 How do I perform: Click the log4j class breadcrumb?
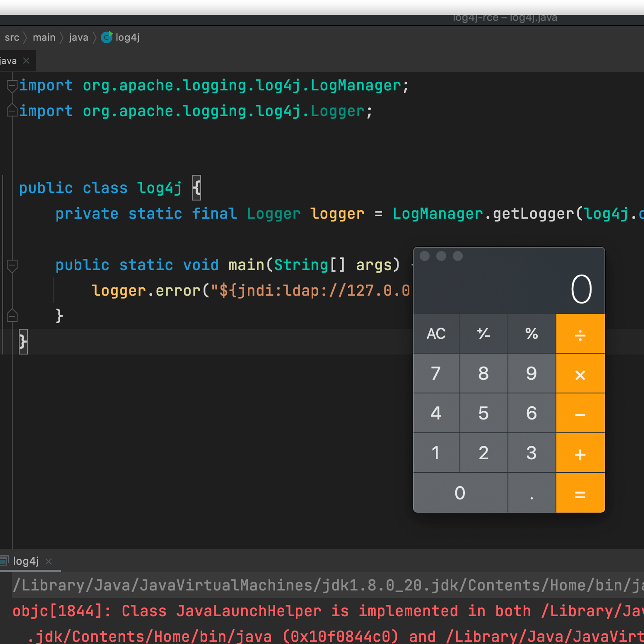(x=128, y=37)
